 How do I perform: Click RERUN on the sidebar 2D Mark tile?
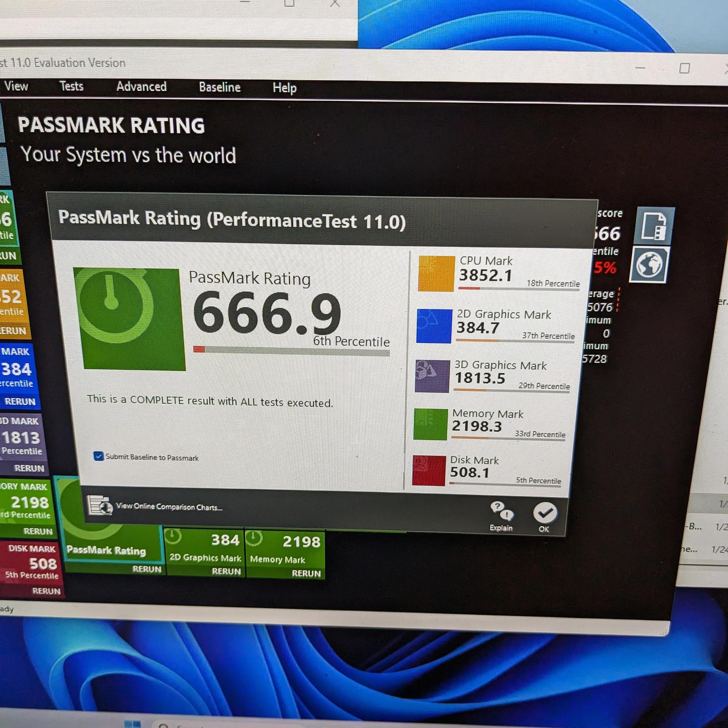[x=20, y=401]
